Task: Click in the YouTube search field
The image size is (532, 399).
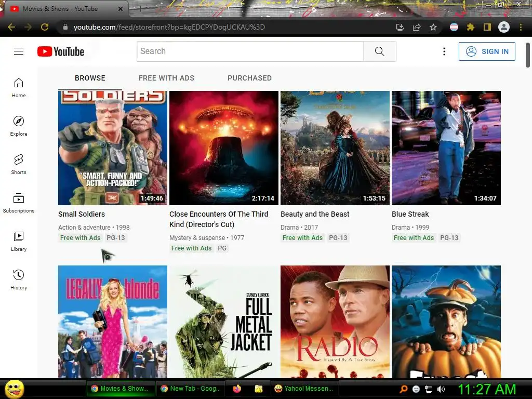Action: tap(250, 51)
